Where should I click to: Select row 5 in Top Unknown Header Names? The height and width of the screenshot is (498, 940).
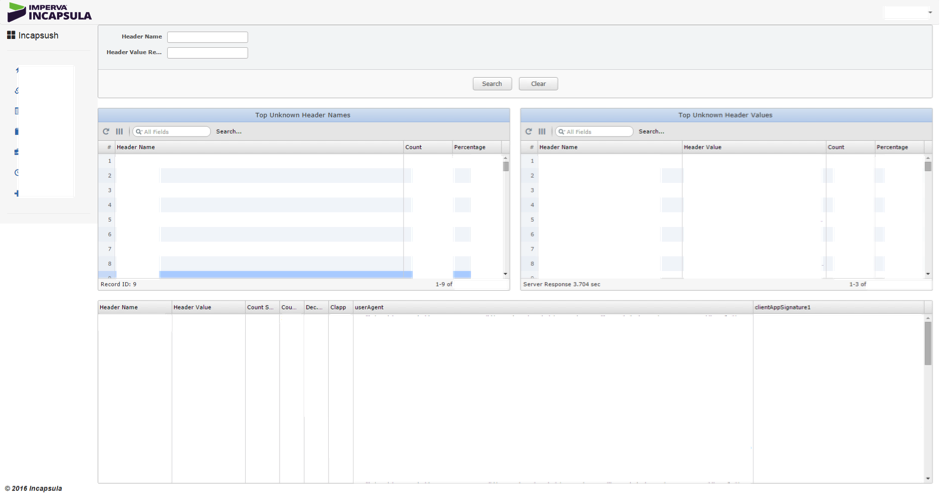300,219
